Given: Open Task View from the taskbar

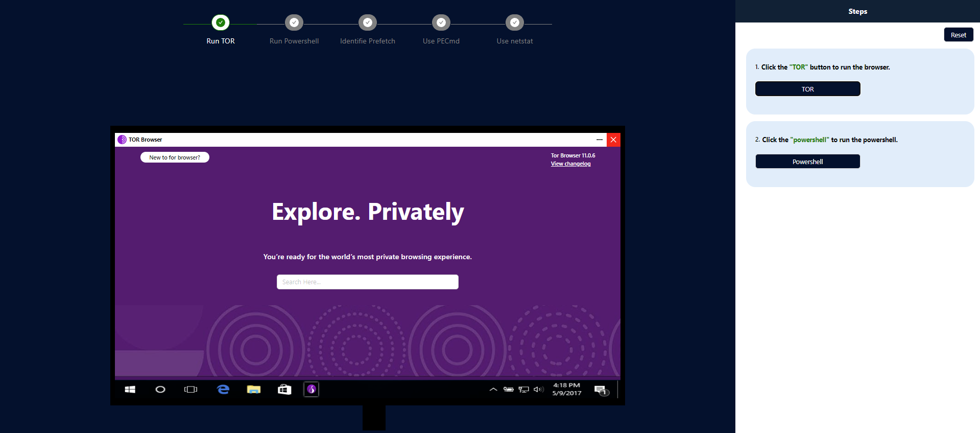Looking at the screenshot, I should point(190,390).
